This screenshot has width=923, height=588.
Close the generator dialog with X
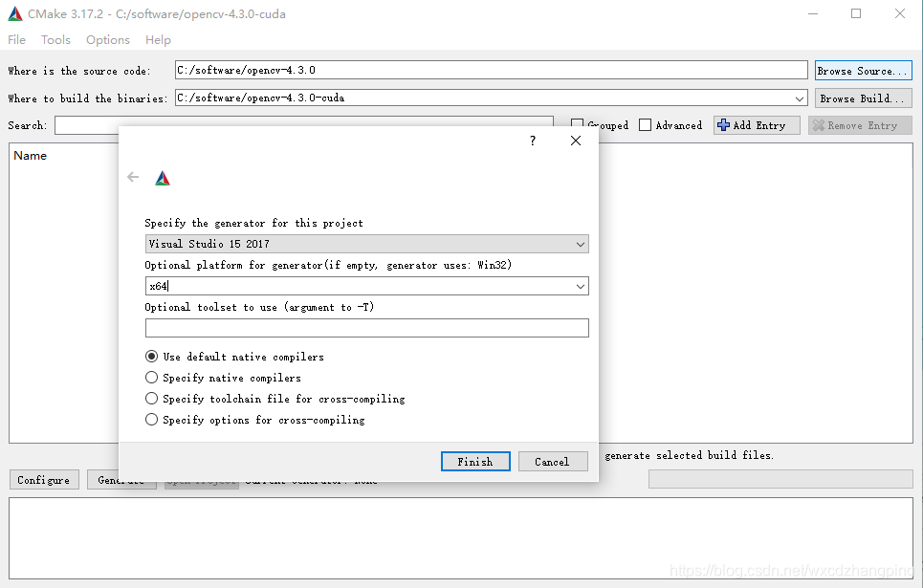(x=576, y=141)
